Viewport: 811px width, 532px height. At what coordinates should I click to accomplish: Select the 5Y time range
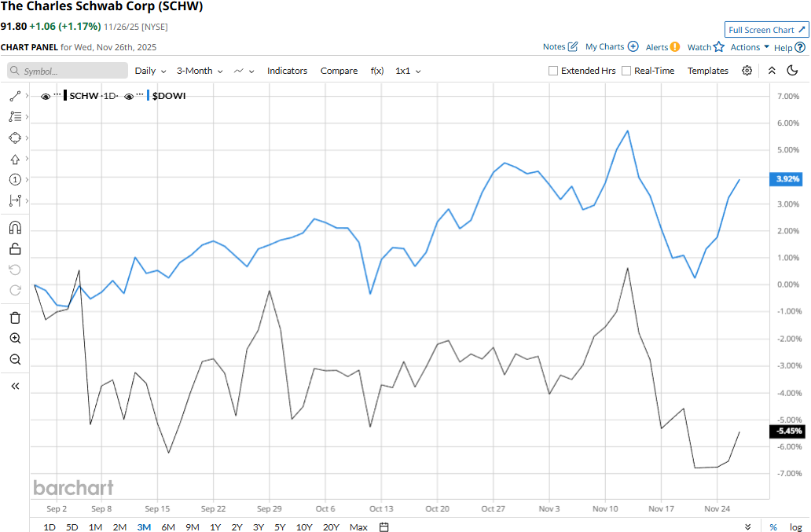(280, 526)
